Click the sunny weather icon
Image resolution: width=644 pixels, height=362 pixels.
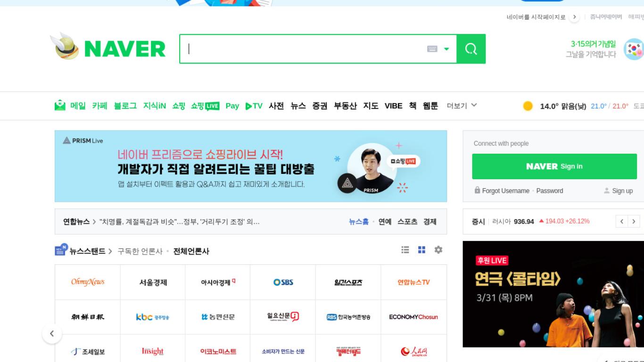pyautogui.click(x=528, y=106)
